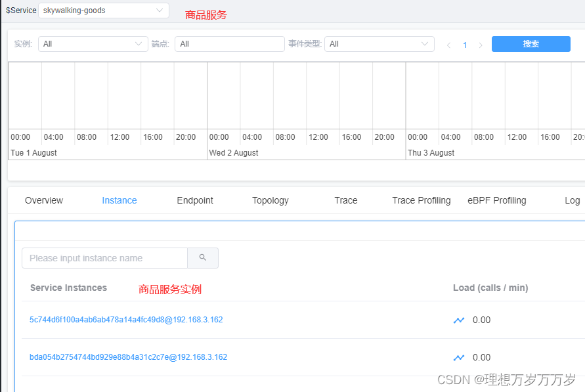Switch to the Log tab
The image size is (585, 392).
click(x=573, y=200)
